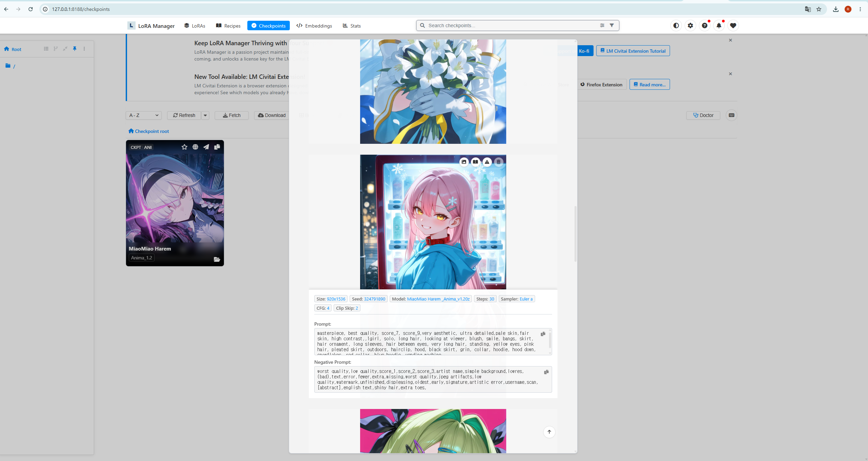Open the help question-mark icon

point(705,25)
